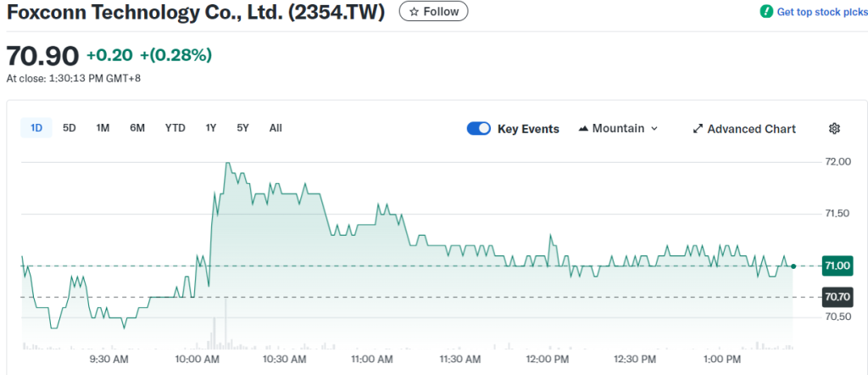The width and height of the screenshot is (868, 375).
Task: Open the Get top stock picks link
Action: 822,12
